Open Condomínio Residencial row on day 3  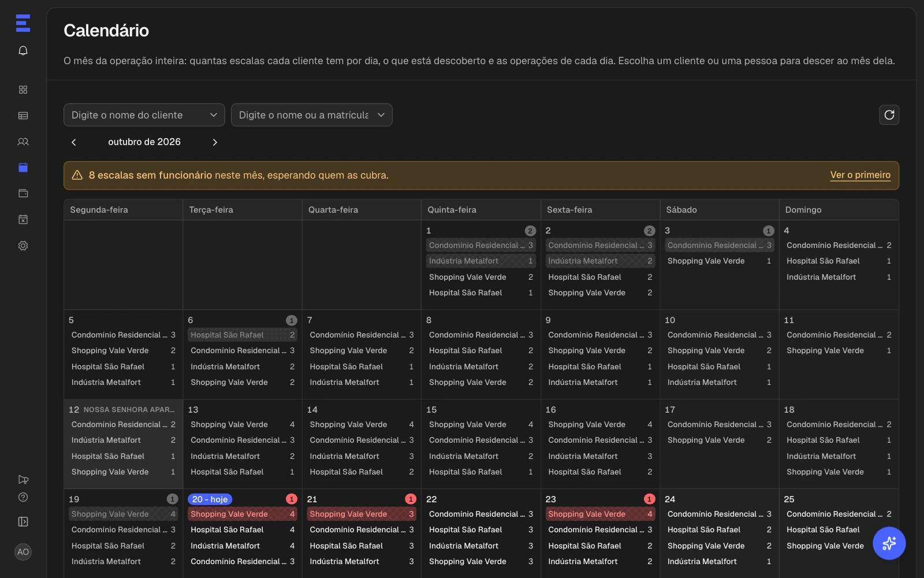(720, 245)
